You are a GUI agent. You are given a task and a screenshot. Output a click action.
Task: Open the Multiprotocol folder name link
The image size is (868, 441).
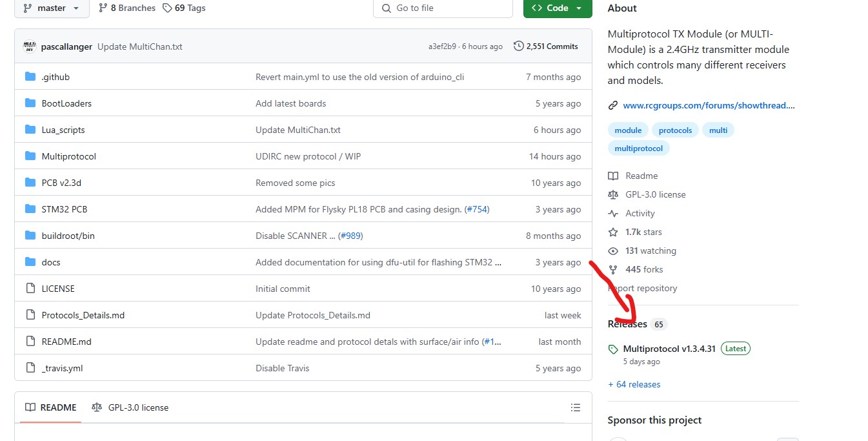point(69,156)
